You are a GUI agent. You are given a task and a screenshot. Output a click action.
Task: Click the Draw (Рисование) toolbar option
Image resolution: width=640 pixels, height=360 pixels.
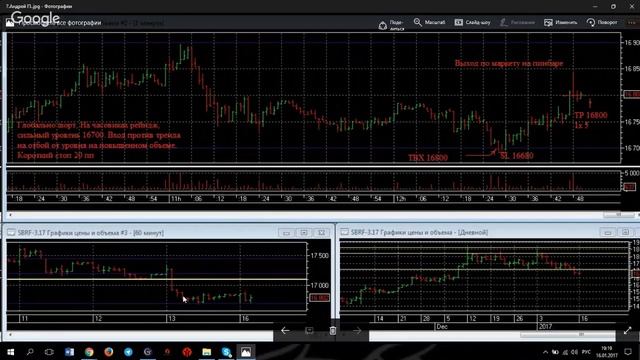tap(517, 22)
